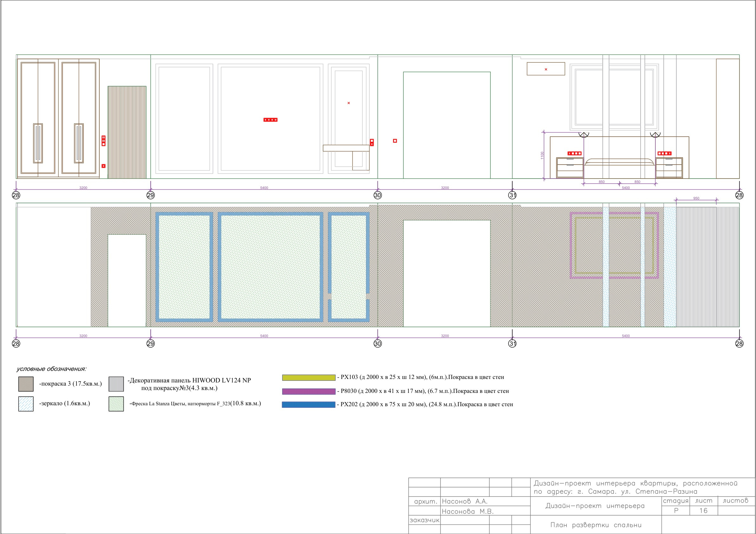The width and height of the screenshot is (756, 534).
Task: Select the brown 'покраска 3' hatch legend box
Action: pos(26,384)
